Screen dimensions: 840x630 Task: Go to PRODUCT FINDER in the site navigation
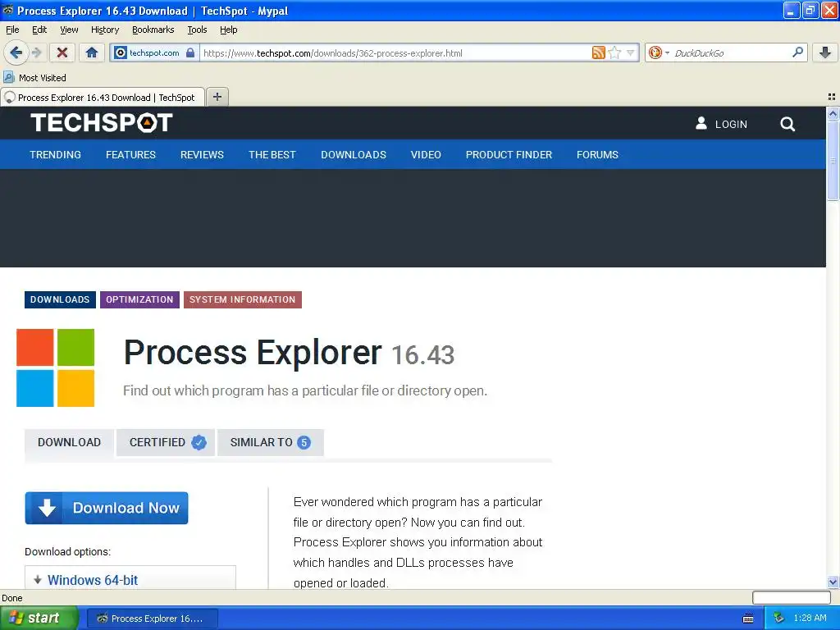tap(509, 155)
